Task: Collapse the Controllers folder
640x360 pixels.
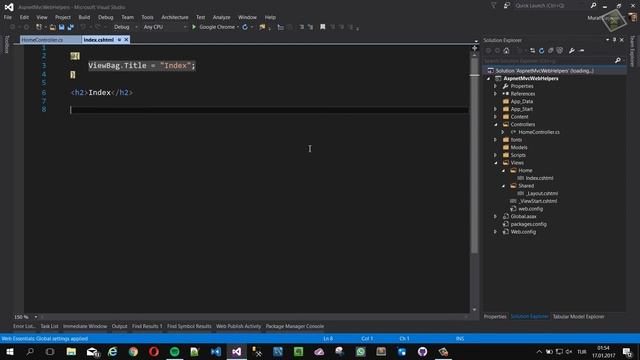Action: click(x=496, y=124)
